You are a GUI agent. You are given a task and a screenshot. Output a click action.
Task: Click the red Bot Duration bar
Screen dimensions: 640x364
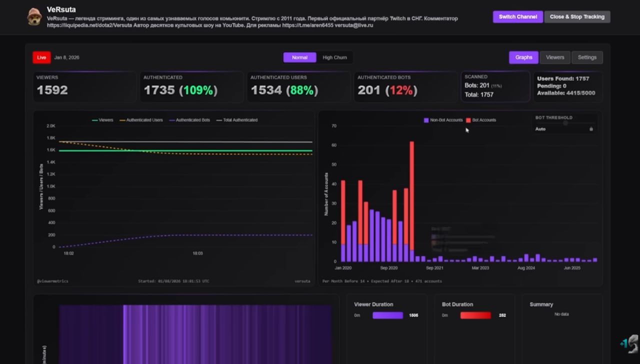pos(475,315)
